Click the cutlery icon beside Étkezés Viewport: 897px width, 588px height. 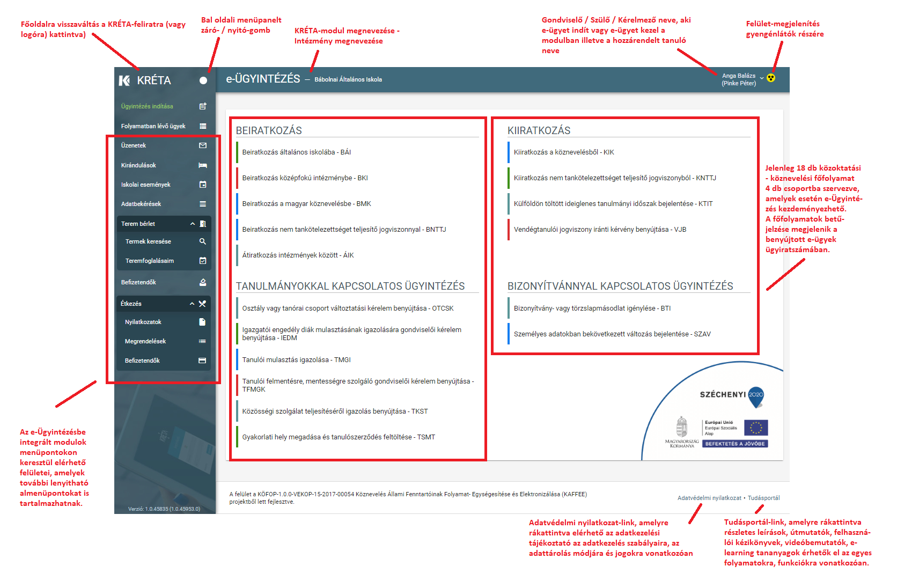click(202, 304)
